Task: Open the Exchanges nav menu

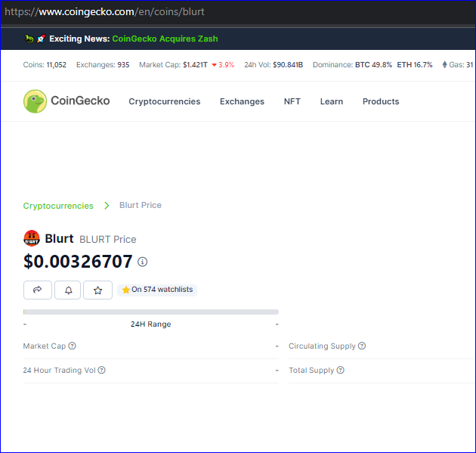Action: click(x=242, y=101)
